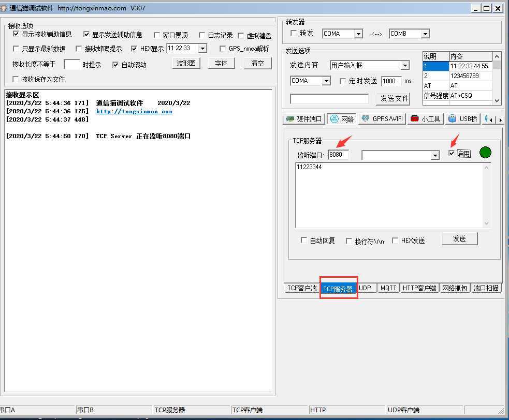Click 串口B status bar entry
The image size is (509, 420).
click(x=114, y=410)
